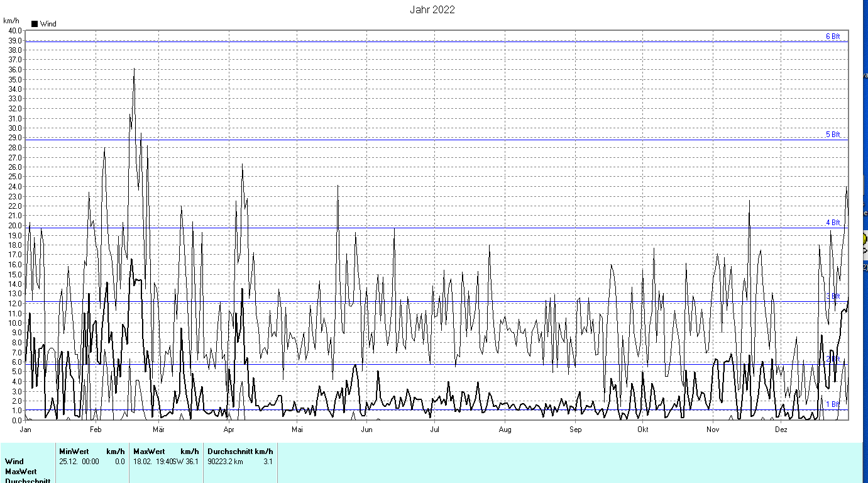Image resolution: width=868 pixels, height=483 pixels.
Task: Click the 4 Bft threshold label
Action: click(833, 223)
